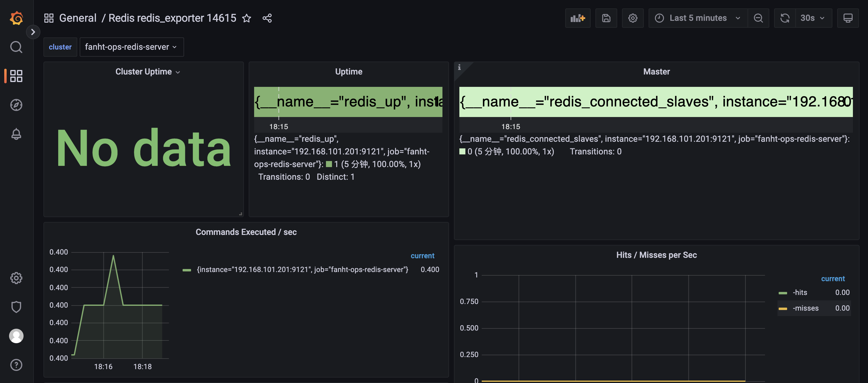
Task: Click the redis_up state timeline bar
Action: (x=348, y=102)
